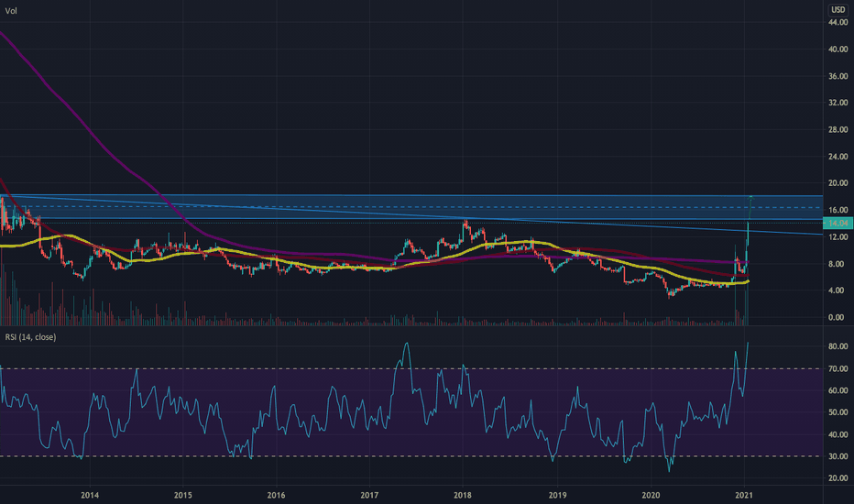Click the 2014 label on time axis
The image size is (854, 504).
click(x=90, y=495)
